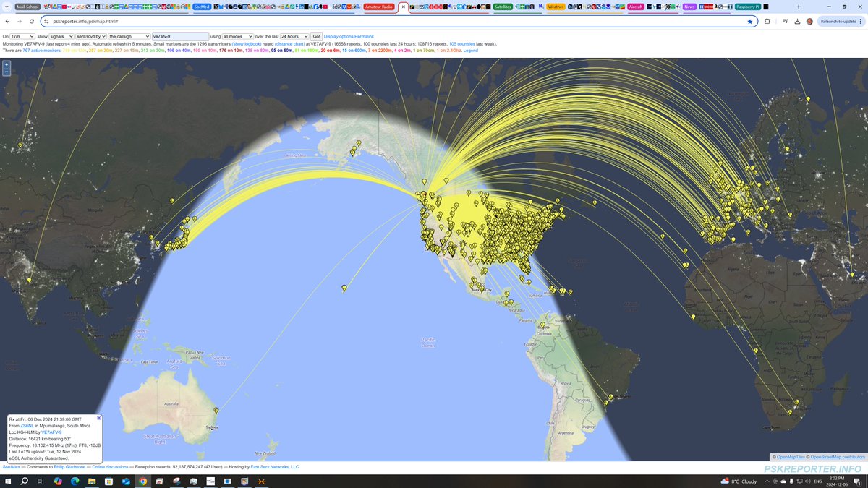Open Outlook from the taskbar
This screenshot has height=488, width=868.
click(126, 481)
